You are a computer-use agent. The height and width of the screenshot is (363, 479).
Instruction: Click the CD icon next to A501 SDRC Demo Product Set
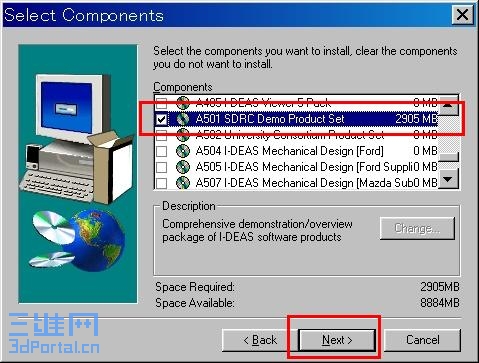pyautogui.click(x=183, y=119)
